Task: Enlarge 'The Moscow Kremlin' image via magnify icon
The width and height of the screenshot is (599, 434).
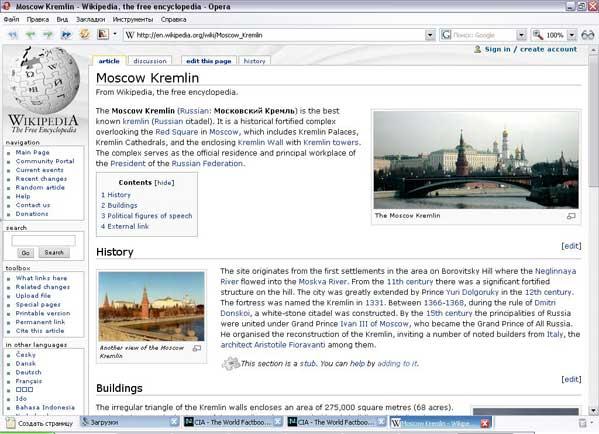Action: (571, 216)
